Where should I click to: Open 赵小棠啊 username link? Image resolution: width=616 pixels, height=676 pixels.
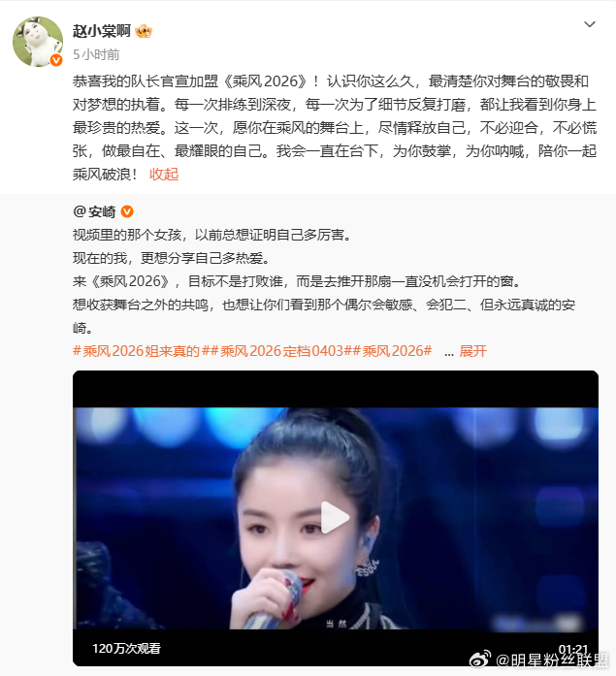[x=101, y=31]
